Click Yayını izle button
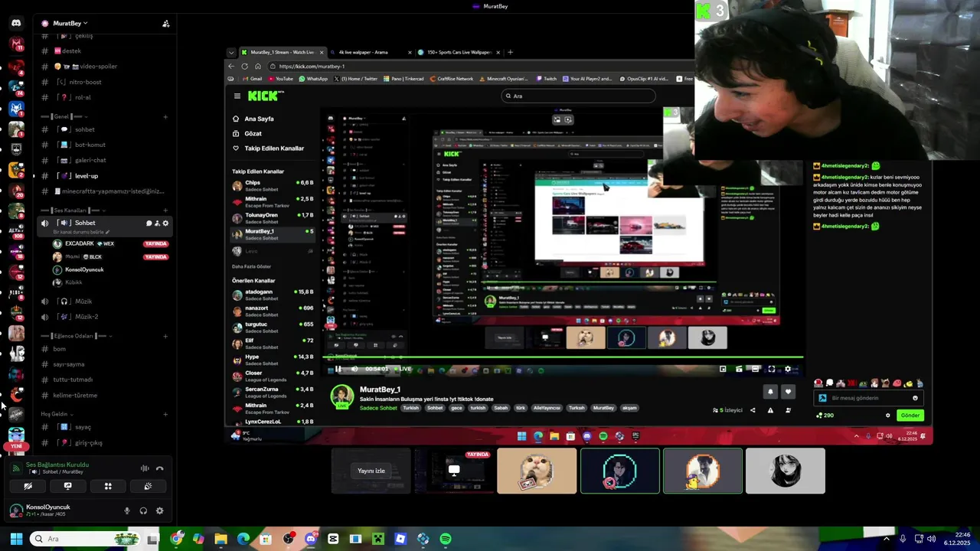980x551 pixels. coord(371,471)
